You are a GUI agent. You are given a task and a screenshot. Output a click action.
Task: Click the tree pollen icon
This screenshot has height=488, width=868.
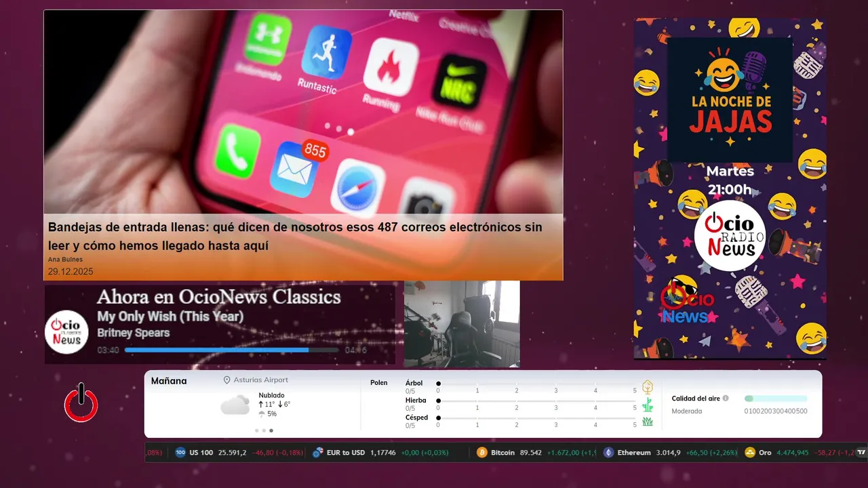[x=648, y=387]
